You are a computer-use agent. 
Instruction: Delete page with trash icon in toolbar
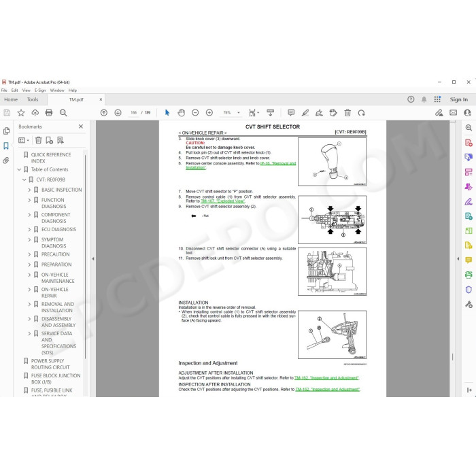(x=347, y=113)
